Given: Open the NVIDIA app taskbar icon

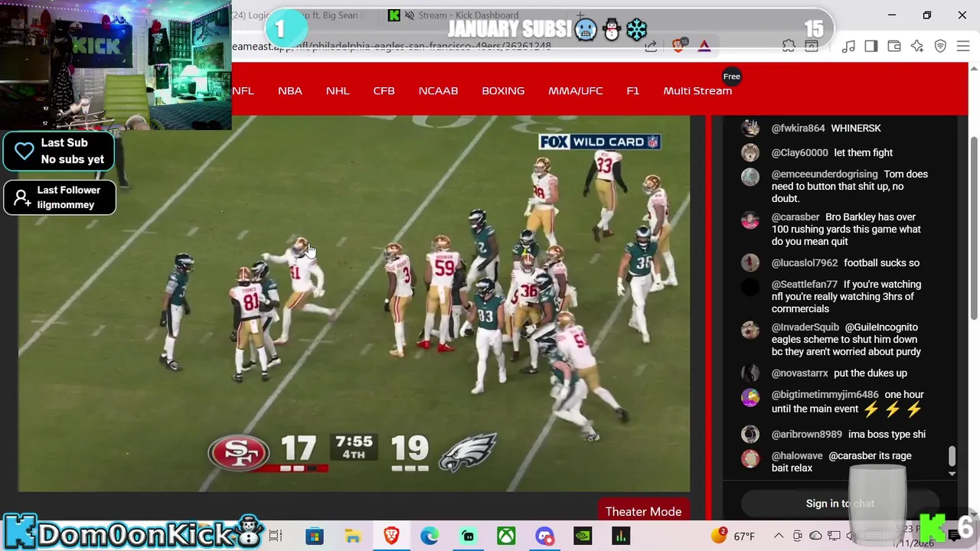Looking at the screenshot, I should pyautogui.click(x=583, y=536).
